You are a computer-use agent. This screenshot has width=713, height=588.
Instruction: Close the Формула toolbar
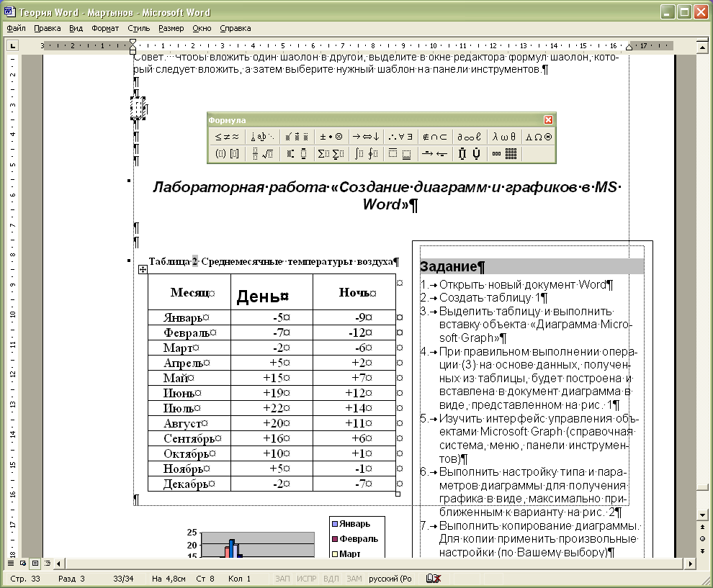(x=548, y=120)
